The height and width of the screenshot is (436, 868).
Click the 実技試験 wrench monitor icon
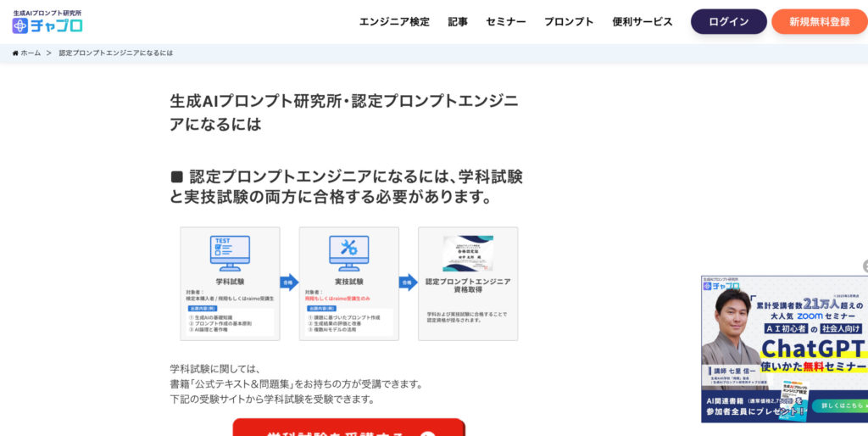[348, 253]
